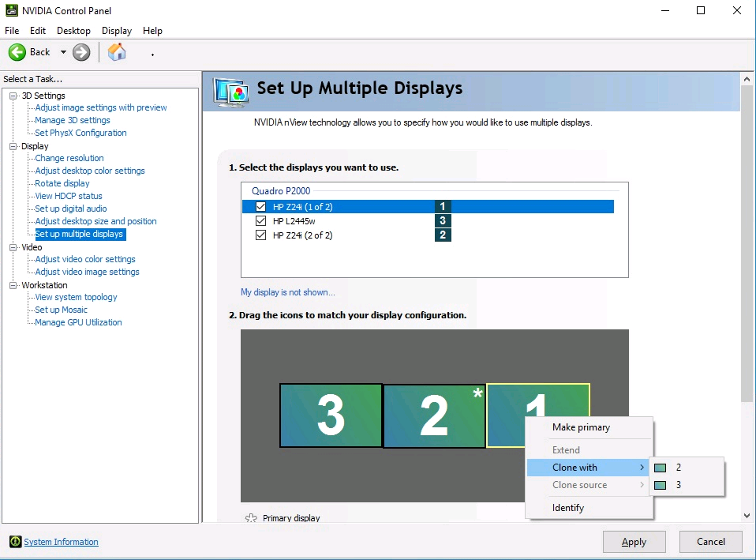Screen dimensions: 756x560
Task: Open the Back history dropdown arrow
Action: point(63,52)
